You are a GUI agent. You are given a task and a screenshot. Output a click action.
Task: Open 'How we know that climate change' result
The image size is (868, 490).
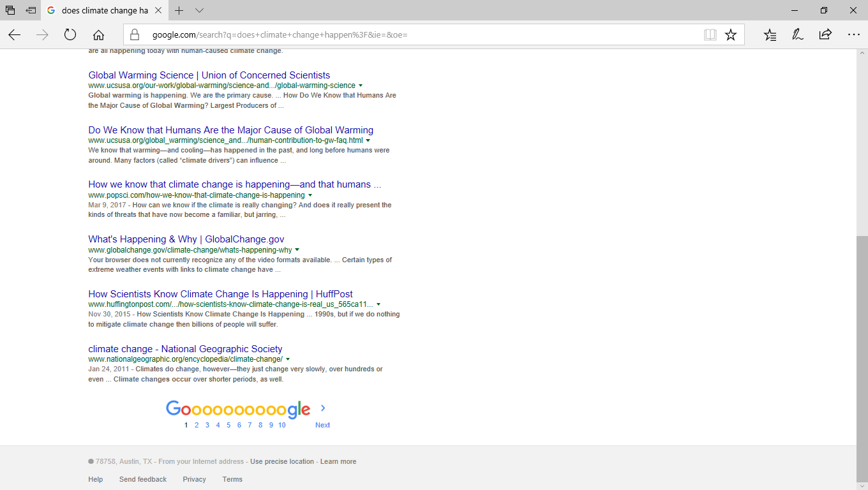click(x=235, y=184)
